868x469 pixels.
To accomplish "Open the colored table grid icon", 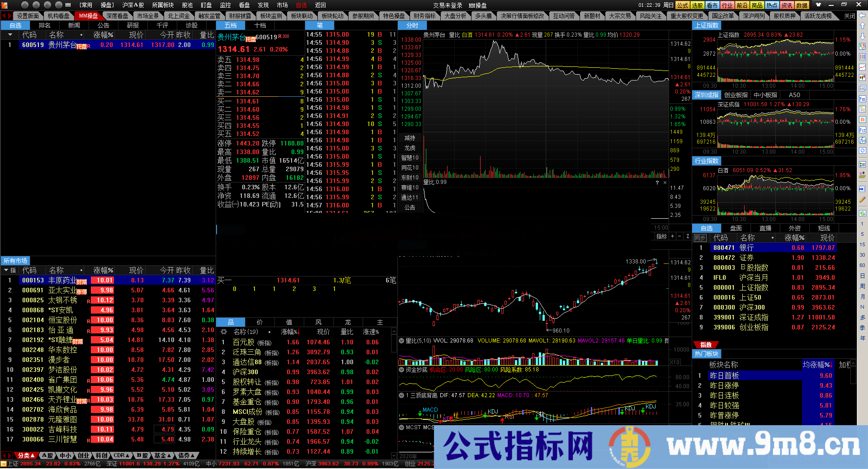I will (863, 57).
